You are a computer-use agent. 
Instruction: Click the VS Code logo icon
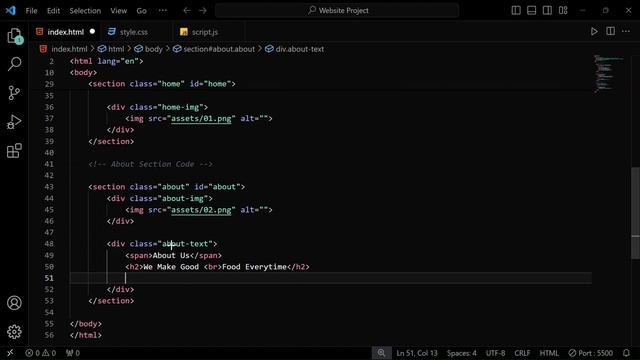point(11,10)
